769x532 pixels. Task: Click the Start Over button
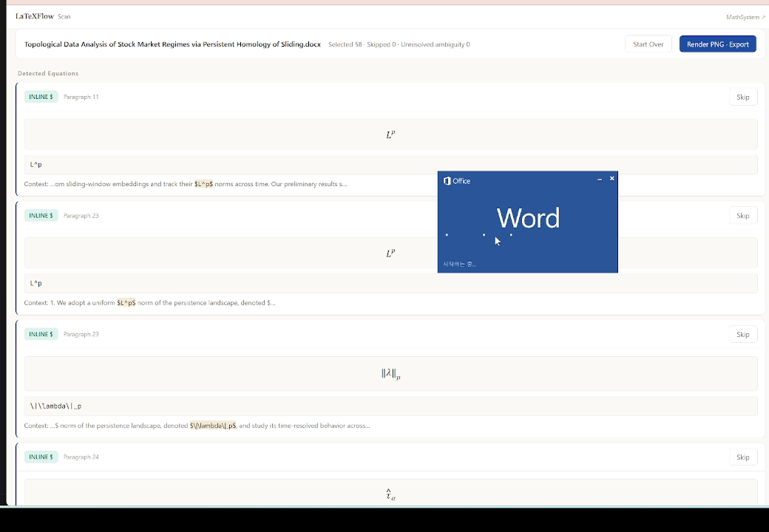[x=648, y=44]
